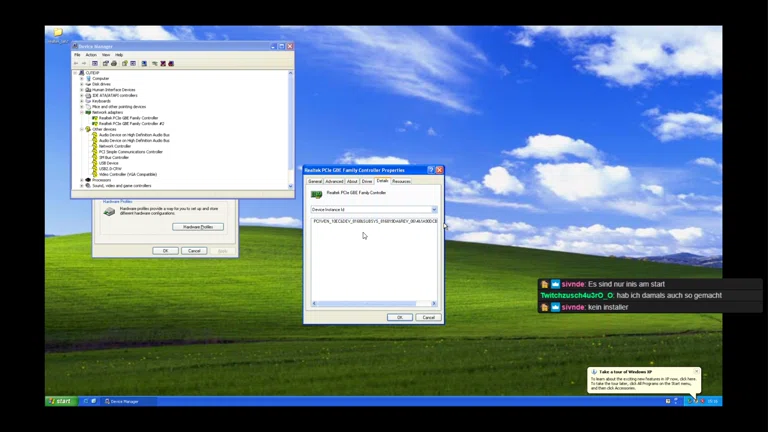Select the first Realtek PCIe GBE Family Controller
Viewport: 768px width, 432px height.
pos(128,118)
